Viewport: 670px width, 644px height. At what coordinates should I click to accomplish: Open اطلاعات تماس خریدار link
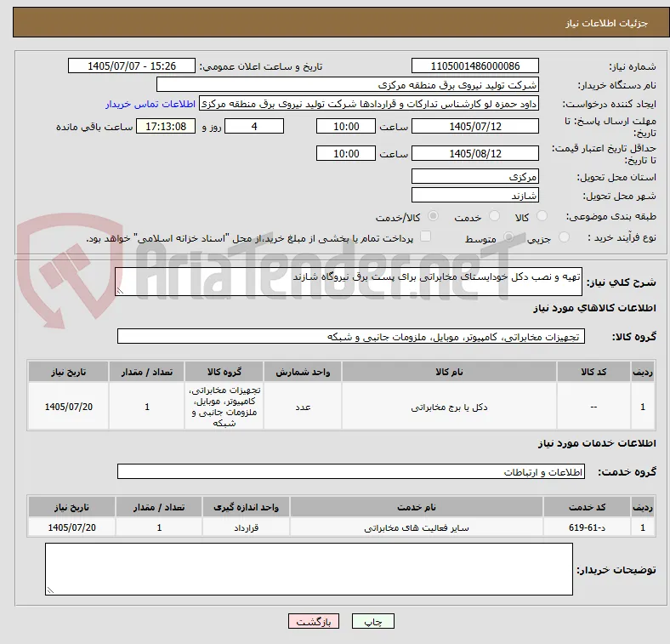tap(150, 104)
